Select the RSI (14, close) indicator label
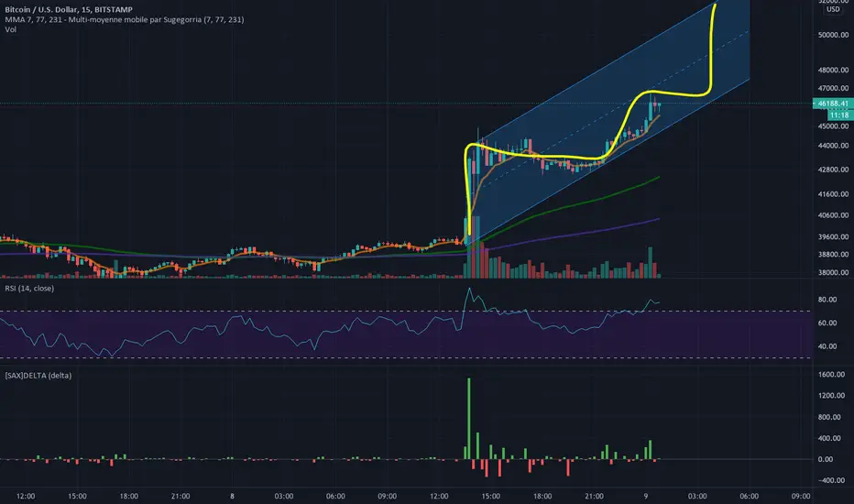Viewport: 854px width, 504px height. pos(29,289)
